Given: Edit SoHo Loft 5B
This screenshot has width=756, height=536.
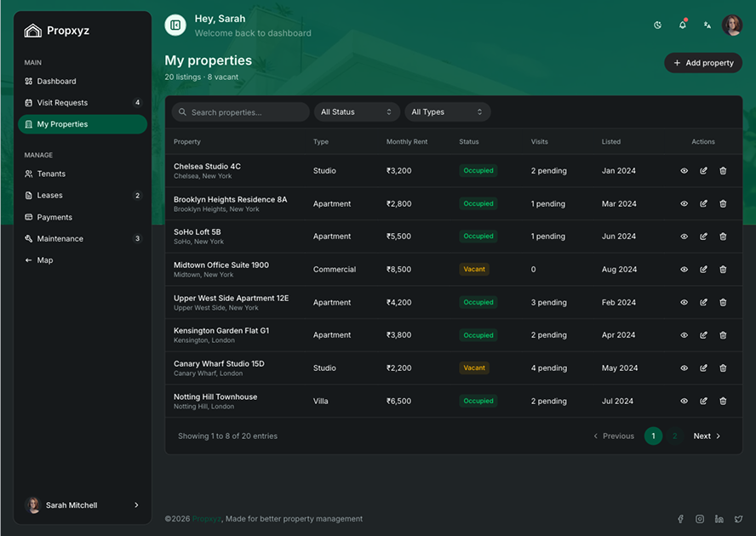Looking at the screenshot, I should (703, 237).
